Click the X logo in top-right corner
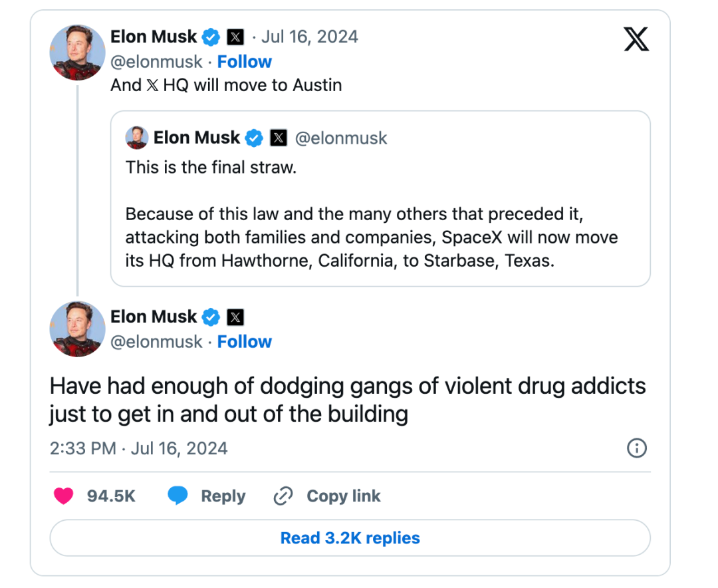This screenshot has width=718, height=588. [x=636, y=39]
